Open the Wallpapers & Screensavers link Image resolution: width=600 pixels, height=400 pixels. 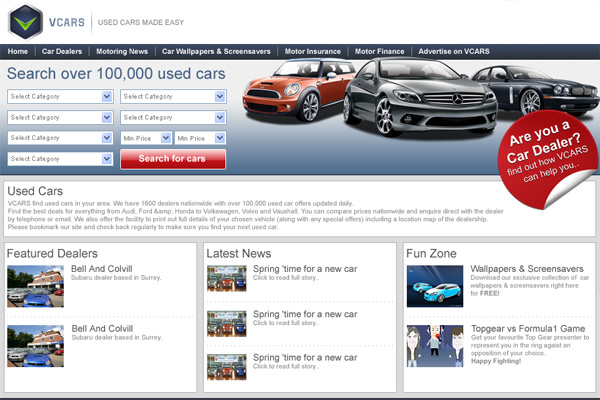pyautogui.click(x=527, y=269)
